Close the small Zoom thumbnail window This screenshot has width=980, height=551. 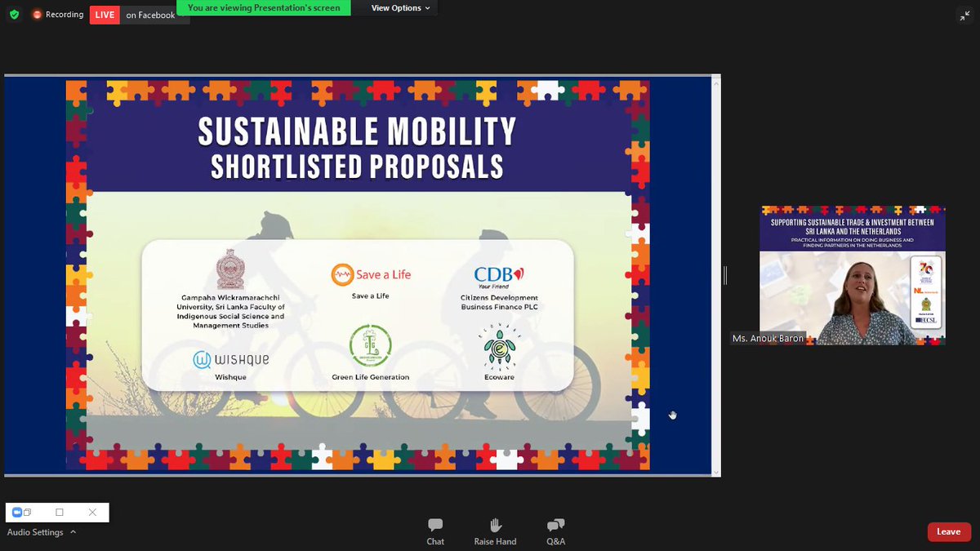[x=92, y=513]
